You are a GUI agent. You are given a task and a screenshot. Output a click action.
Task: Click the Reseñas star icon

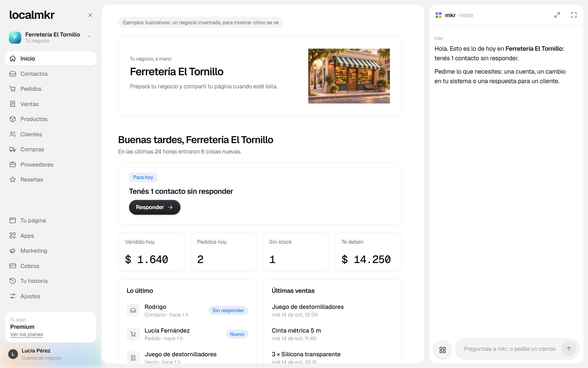[13, 179]
